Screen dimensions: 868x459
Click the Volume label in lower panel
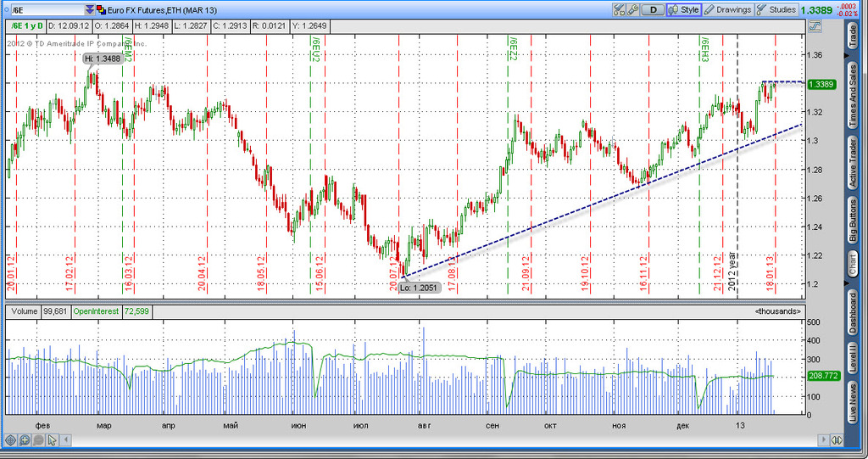click(x=24, y=311)
